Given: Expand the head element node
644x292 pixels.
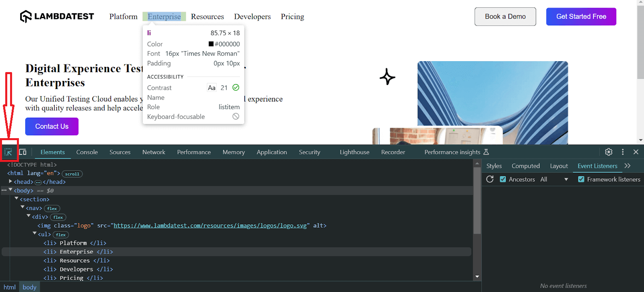Looking at the screenshot, I should (10, 182).
